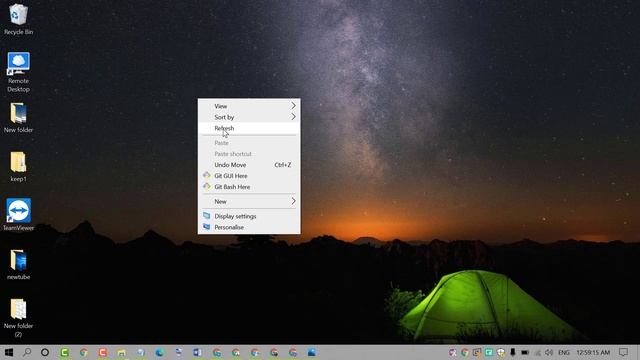Click the Chrome icon in system tray
The width and height of the screenshot is (640, 360).
(x=465, y=353)
